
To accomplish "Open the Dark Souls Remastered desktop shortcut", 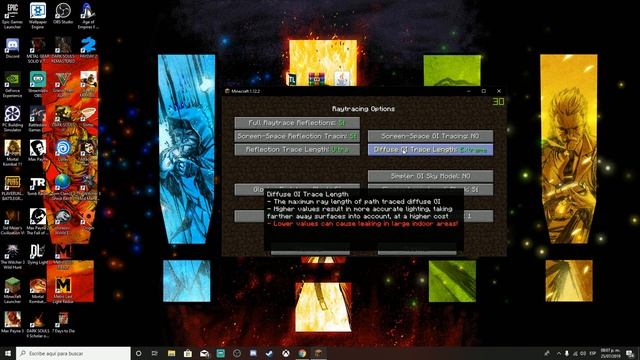I will [63, 51].
